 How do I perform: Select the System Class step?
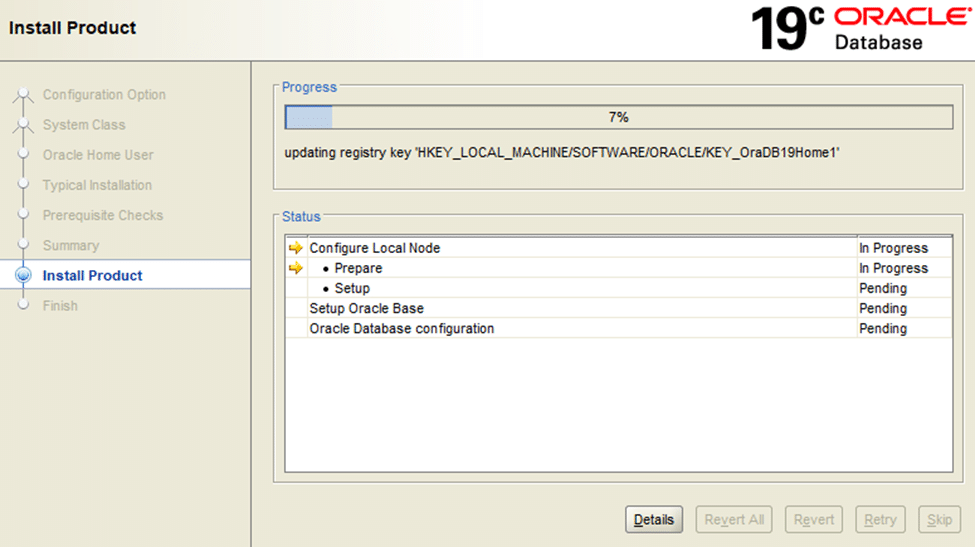[x=84, y=125]
